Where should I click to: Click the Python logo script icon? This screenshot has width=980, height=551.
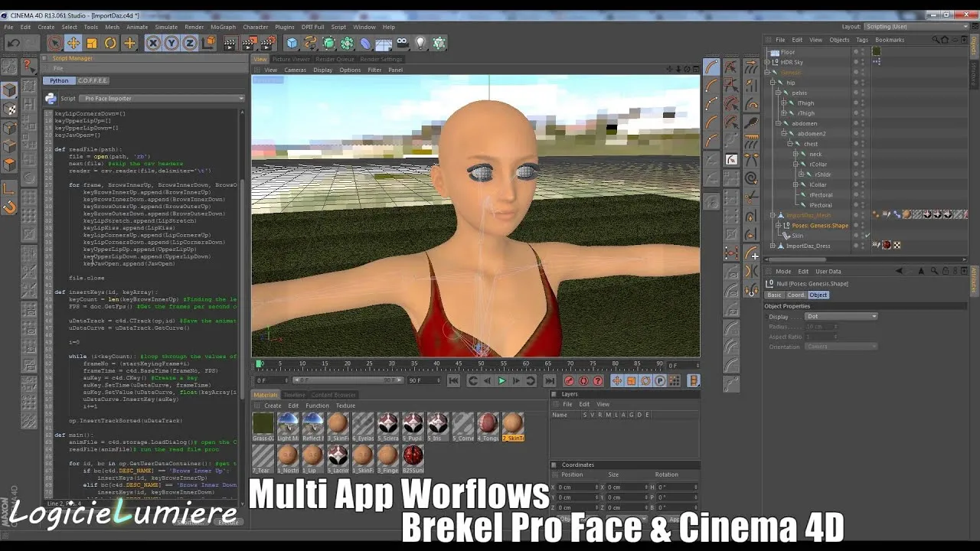[x=51, y=98]
